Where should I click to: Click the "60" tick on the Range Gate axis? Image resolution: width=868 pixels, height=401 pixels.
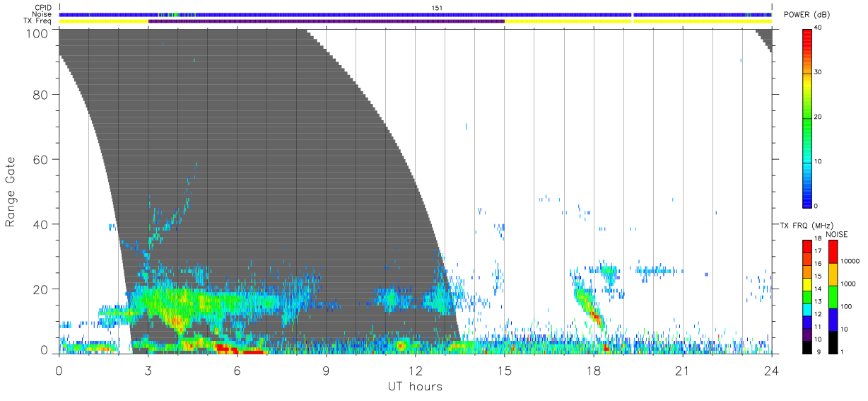[x=41, y=159]
